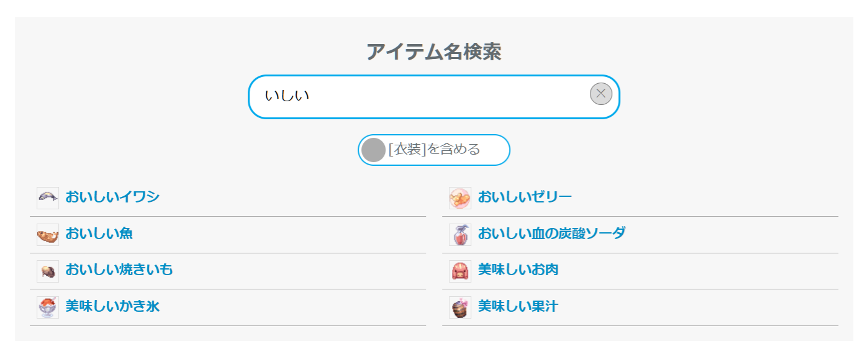Click the blood soda bottle icon

[x=460, y=235]
